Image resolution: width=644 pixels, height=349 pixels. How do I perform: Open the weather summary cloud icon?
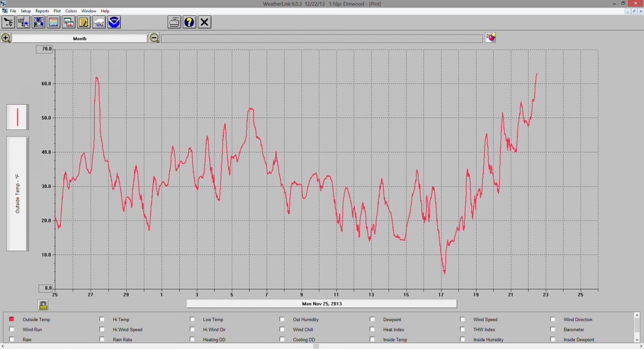click(x=99, y=22)
